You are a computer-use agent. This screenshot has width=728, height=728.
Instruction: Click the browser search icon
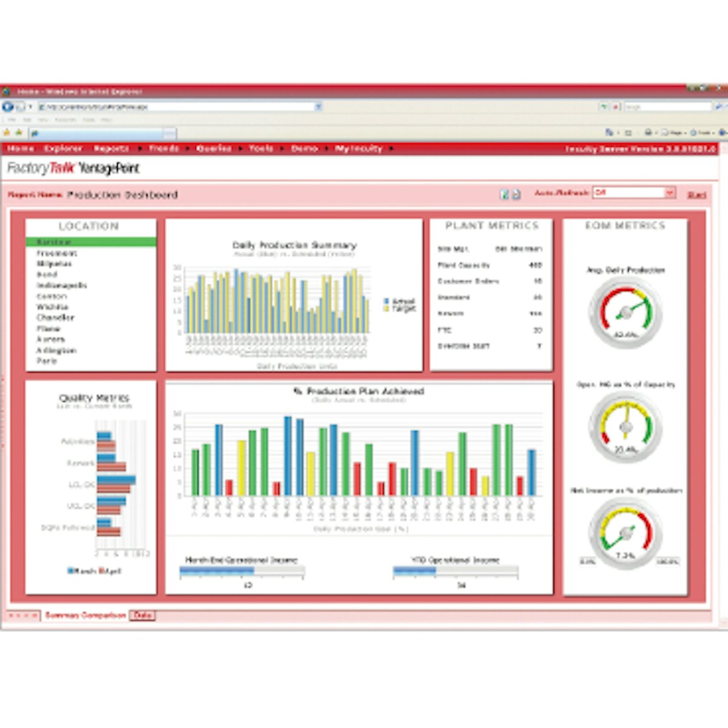(718, 107)
